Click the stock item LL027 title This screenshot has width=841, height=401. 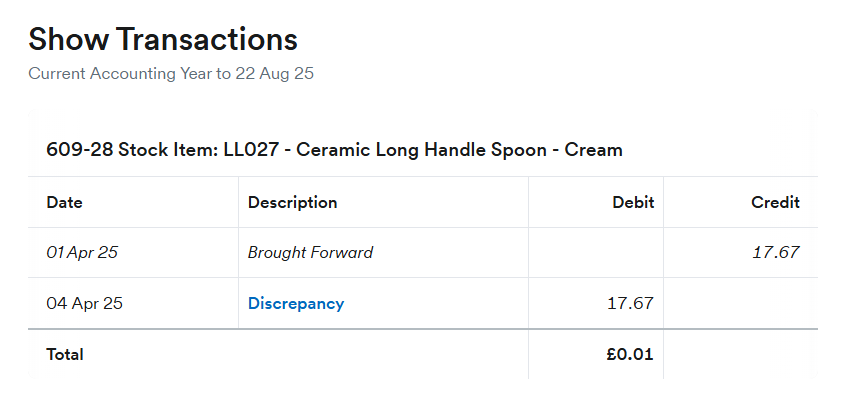click(334, 150)
